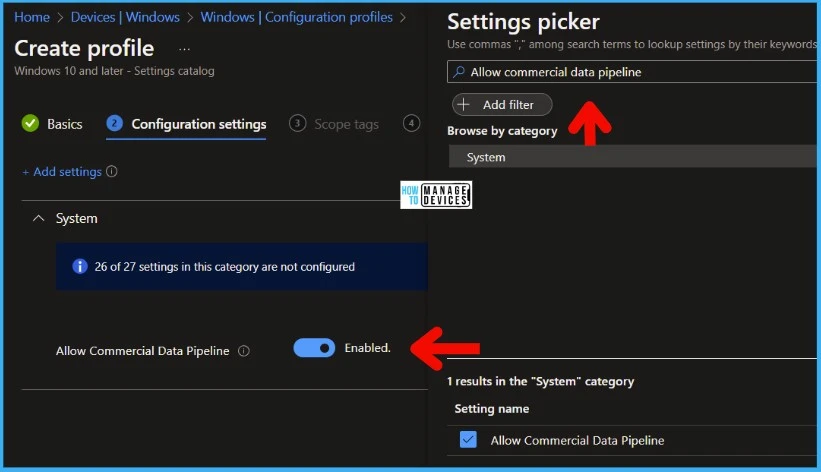Toggle Allow Commercial Data Pipeline switch

click(314, 348)
